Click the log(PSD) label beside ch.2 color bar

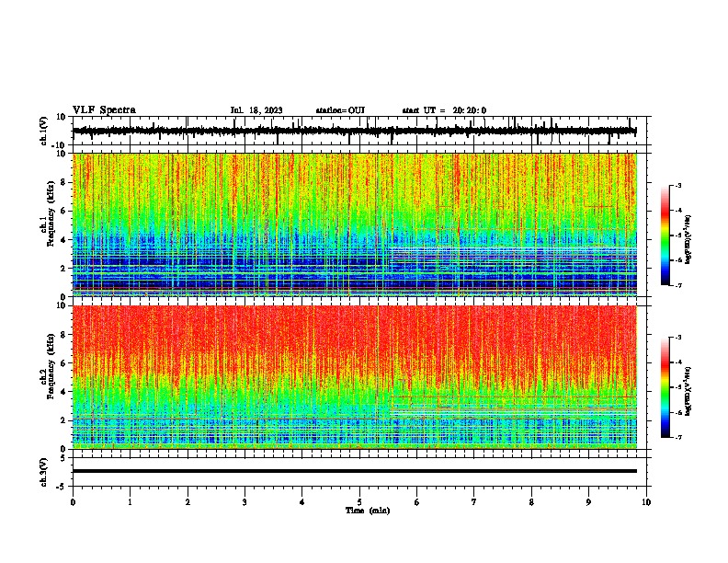tap(688, 391)
